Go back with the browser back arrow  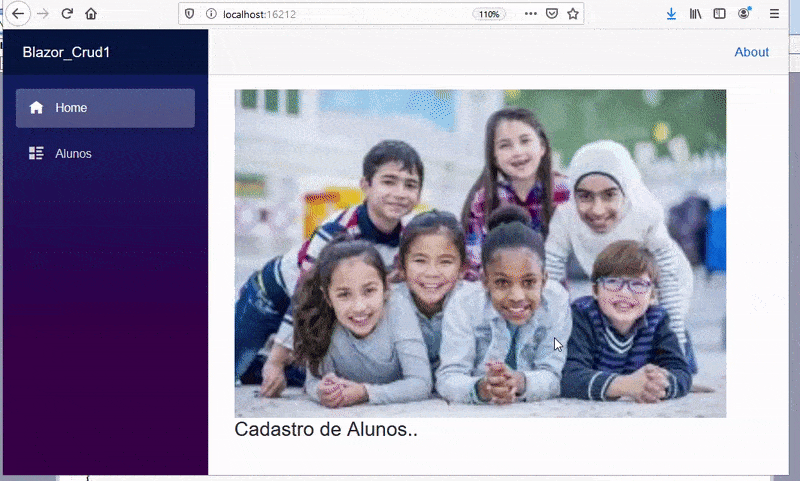point(18,14)
